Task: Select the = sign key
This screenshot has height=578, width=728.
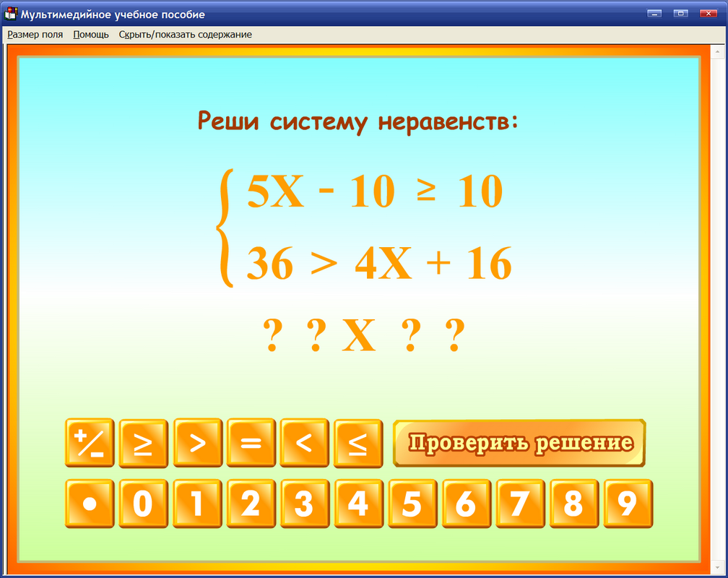Action: pos(251,443)
